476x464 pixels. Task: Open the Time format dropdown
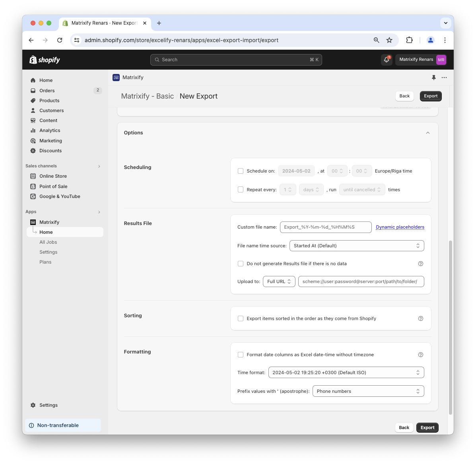(346, 373)
